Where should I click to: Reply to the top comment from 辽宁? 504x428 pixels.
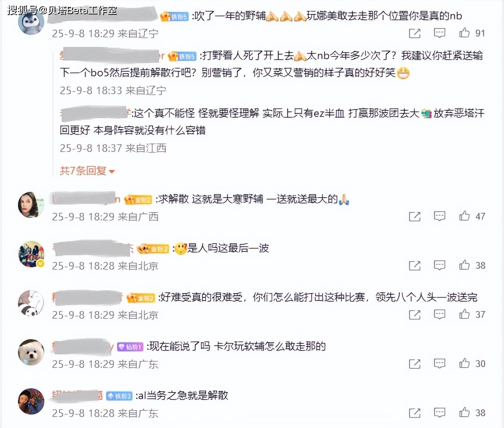[x=440, y=33]
